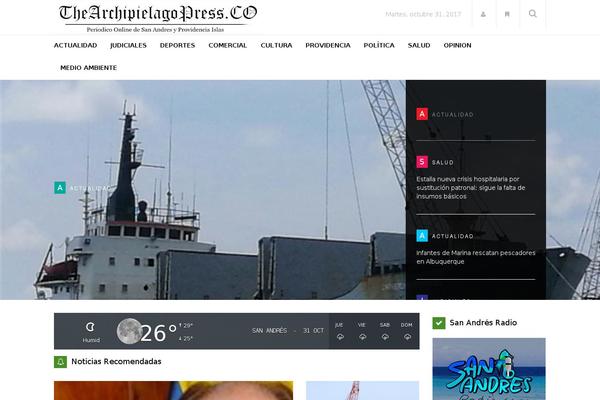Open the user account icon
Screen dimensions: 600x400
483,14
